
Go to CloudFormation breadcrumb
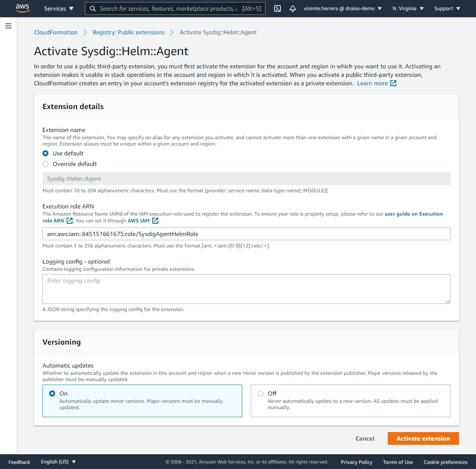click(x=56, y=33)
